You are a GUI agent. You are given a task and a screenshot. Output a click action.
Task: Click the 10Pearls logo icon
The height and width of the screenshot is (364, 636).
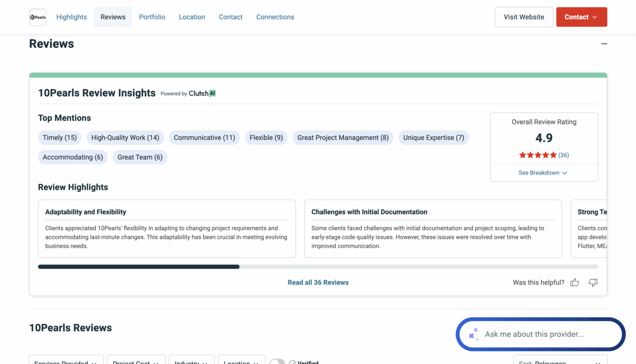click(38, 17)
